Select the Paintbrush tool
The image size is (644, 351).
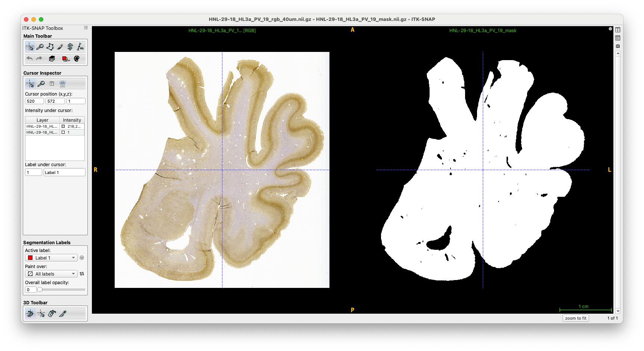tap(60, 47)
